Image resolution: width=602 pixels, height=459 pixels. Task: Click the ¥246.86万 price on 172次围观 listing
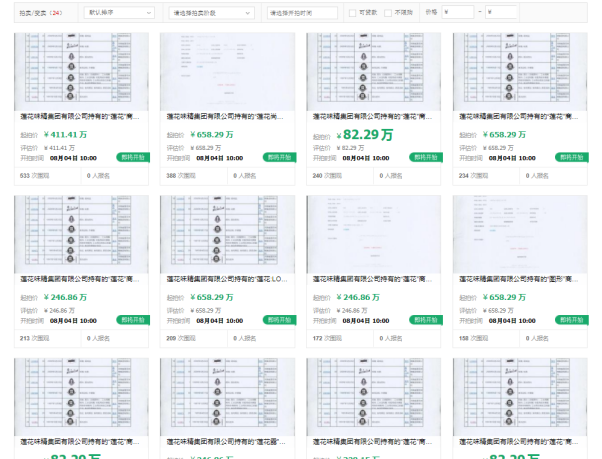coord(358,297)
